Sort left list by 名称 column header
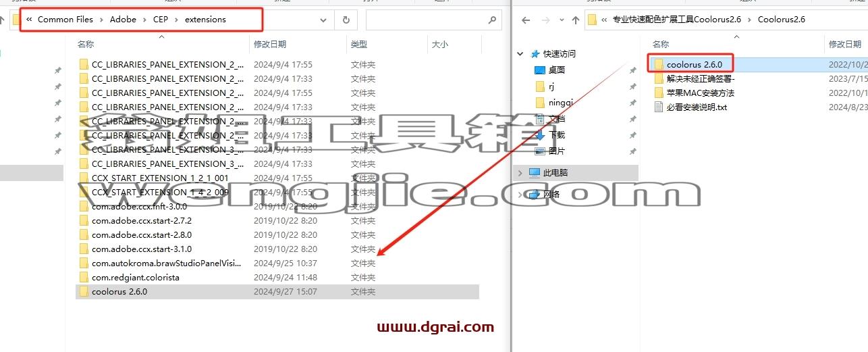Image resolution: width=868 pixels, height=352 pixels. (x=86, y=44)
